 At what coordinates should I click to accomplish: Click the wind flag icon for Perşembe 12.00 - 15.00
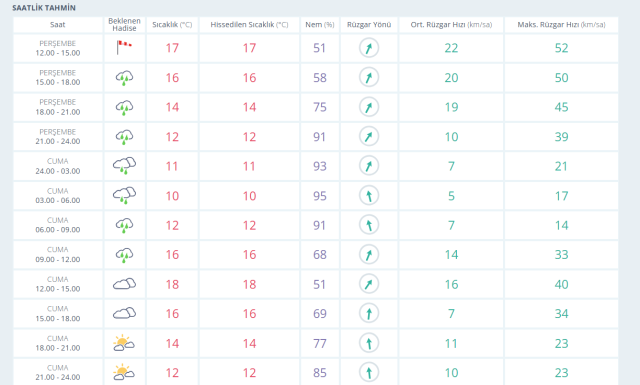coord(124,47)
